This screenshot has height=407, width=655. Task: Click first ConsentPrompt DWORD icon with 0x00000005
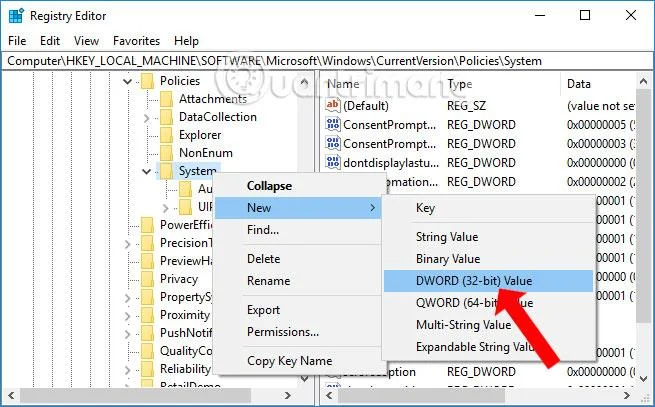333,124
